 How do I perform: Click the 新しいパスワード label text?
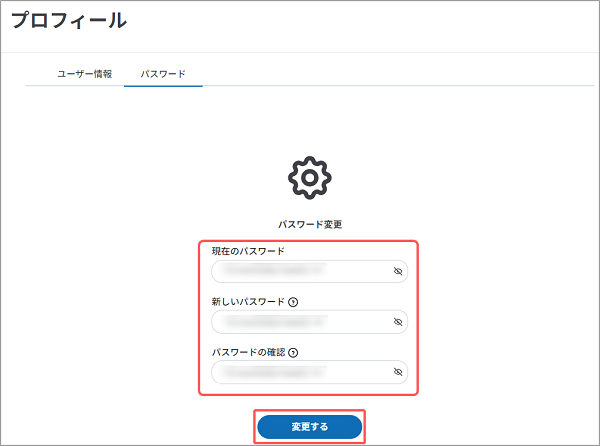248,301
